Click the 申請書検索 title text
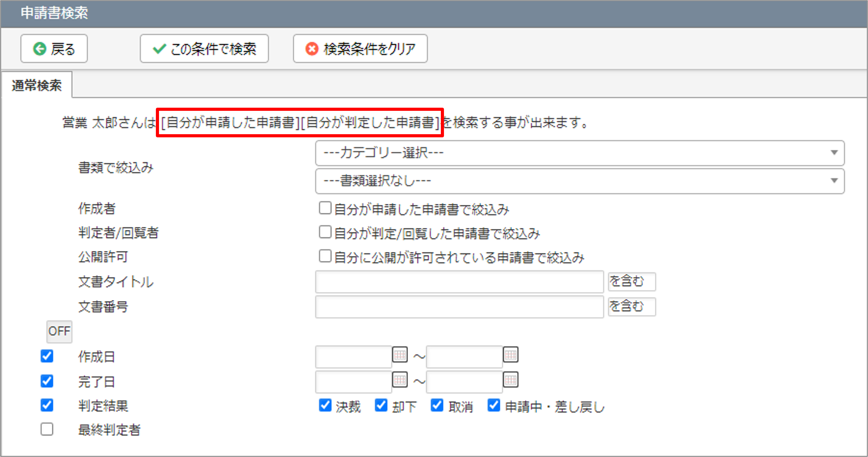This screenshot has height=457, width=868. [x=54, y=13]
